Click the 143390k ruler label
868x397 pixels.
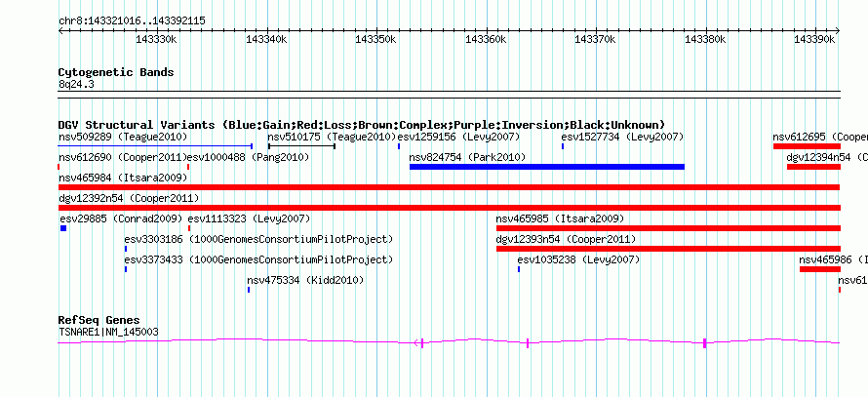815,40
